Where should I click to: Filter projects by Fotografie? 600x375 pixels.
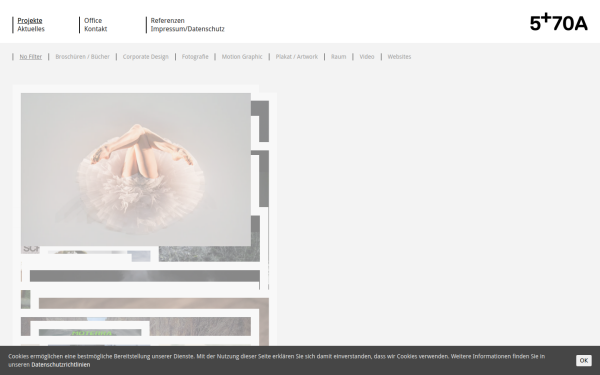pos(195,57)
